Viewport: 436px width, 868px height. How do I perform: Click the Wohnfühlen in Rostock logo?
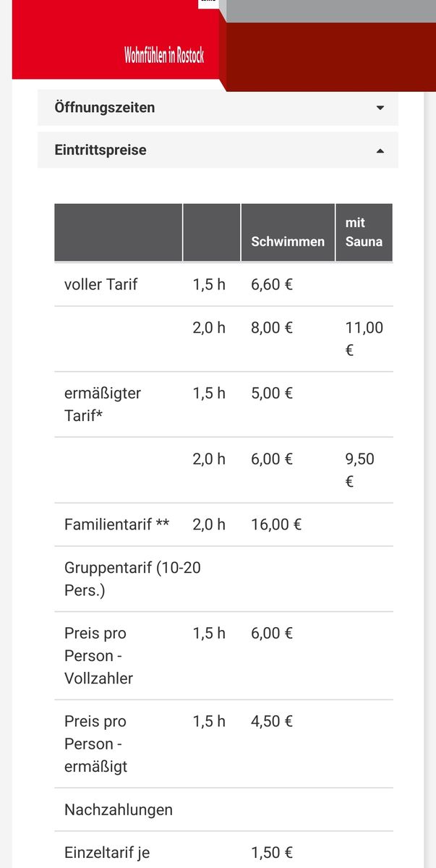pyautogui.click(x=163, y=56)
